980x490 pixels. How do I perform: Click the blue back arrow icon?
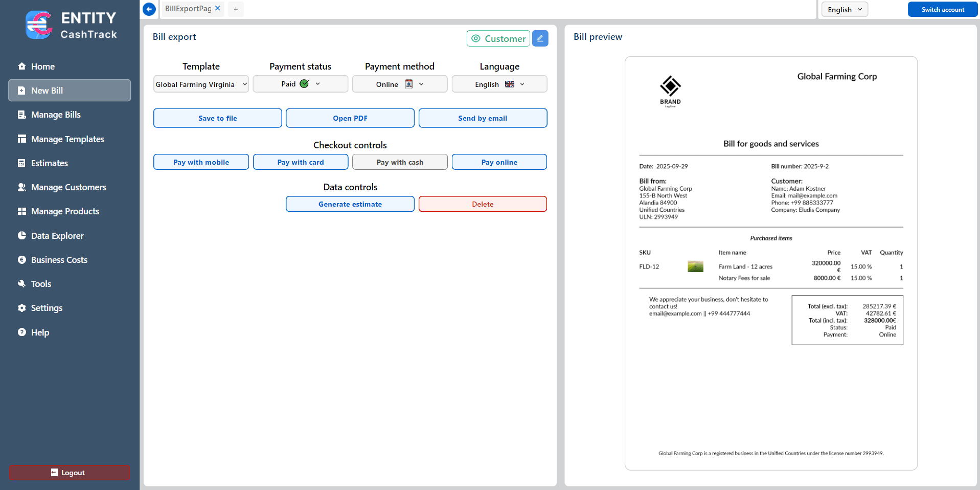pyautogui.click(x=149, y=9)
